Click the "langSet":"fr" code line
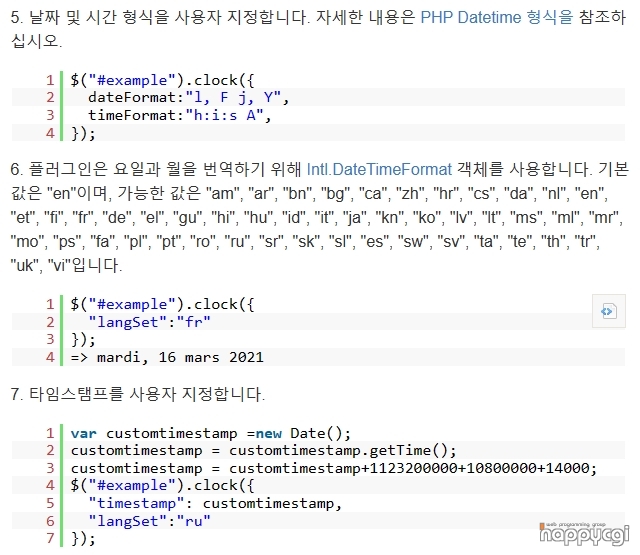 point(149,322)
